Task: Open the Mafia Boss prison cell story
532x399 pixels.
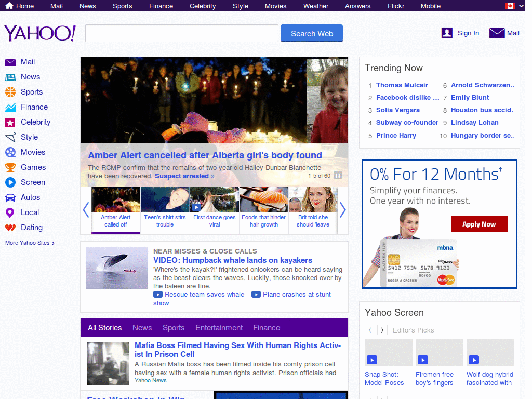Action: 237,350
